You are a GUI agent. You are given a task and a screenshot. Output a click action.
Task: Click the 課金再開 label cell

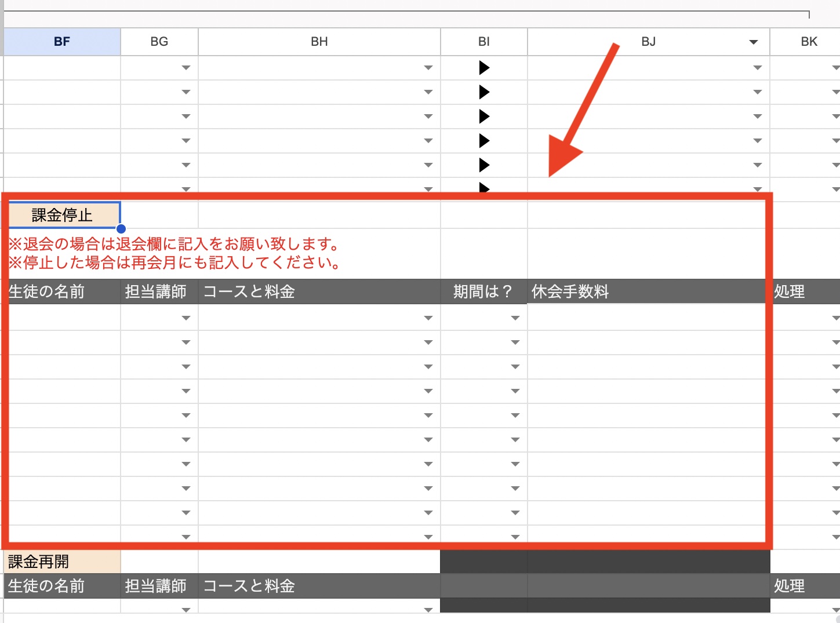[62, 562]
